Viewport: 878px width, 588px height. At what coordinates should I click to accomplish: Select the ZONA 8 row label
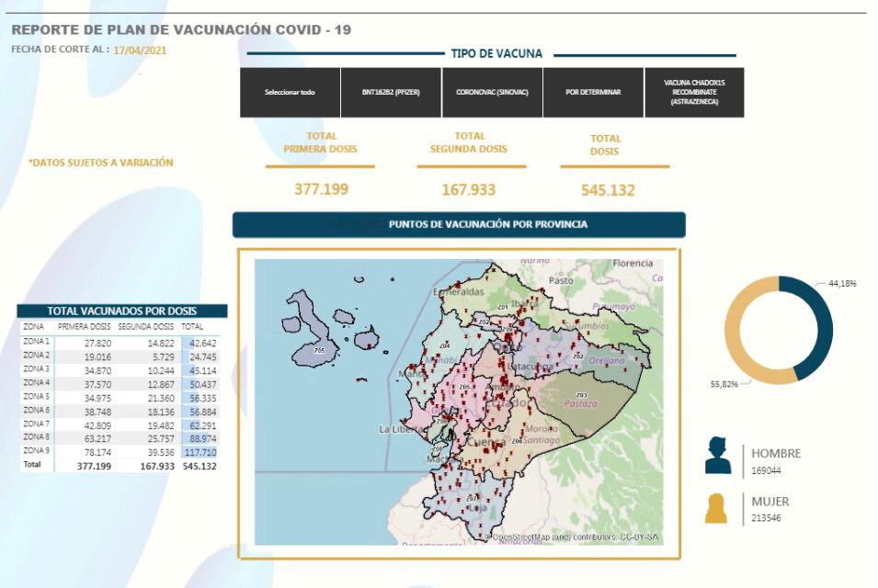pyautogui.click(x=36, y=437)
